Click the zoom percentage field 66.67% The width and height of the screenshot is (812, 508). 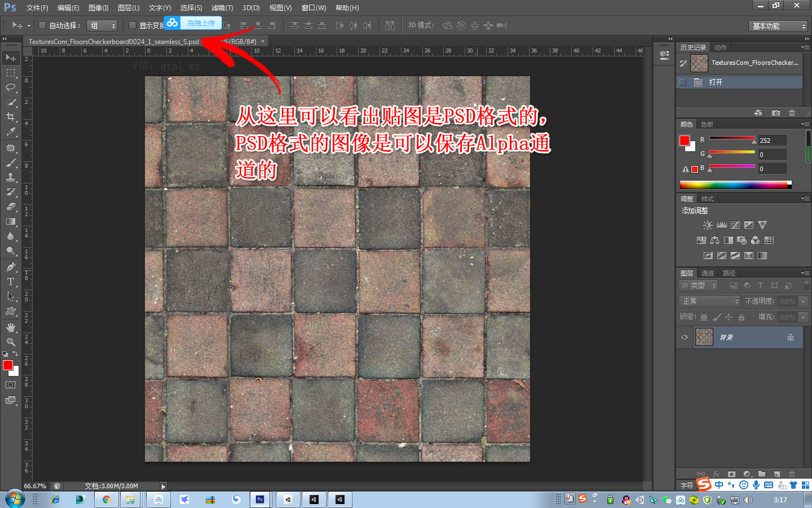pos(35,486)
